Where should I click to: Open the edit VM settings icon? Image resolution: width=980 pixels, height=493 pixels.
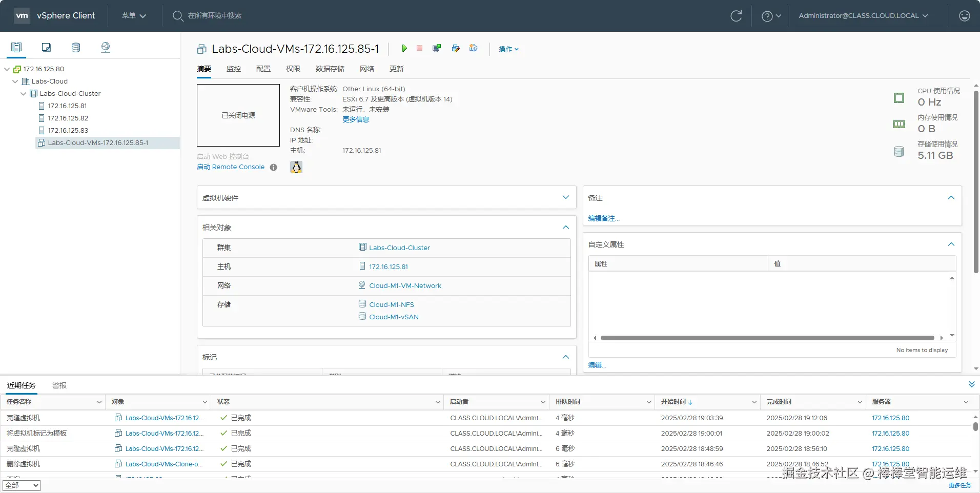coord(455,48)
